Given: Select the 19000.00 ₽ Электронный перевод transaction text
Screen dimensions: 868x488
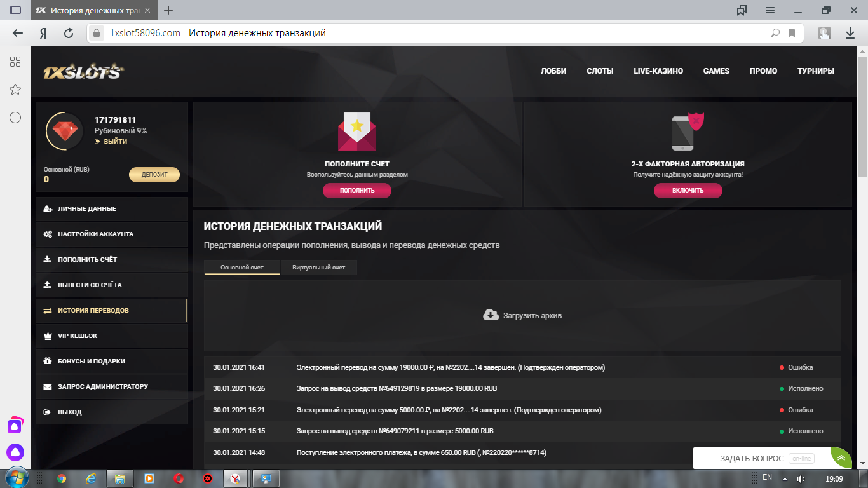Looking at the screenshot, I should [451, 367].
